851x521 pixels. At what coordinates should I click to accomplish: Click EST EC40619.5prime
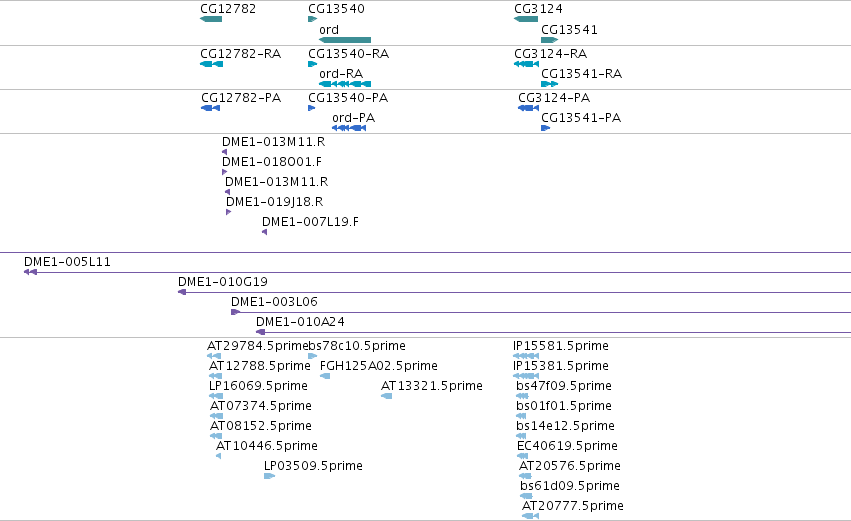[x=523, y=456]
